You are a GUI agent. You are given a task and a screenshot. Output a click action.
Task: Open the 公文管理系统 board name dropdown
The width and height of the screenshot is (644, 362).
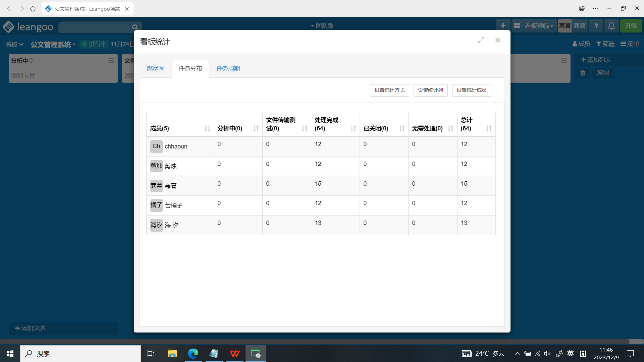(x=53, y=45)
